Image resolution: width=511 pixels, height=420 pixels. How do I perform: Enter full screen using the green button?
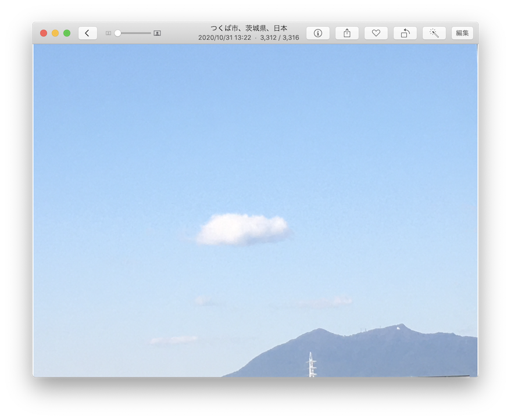pyautogui.click(x=67, y=33)
